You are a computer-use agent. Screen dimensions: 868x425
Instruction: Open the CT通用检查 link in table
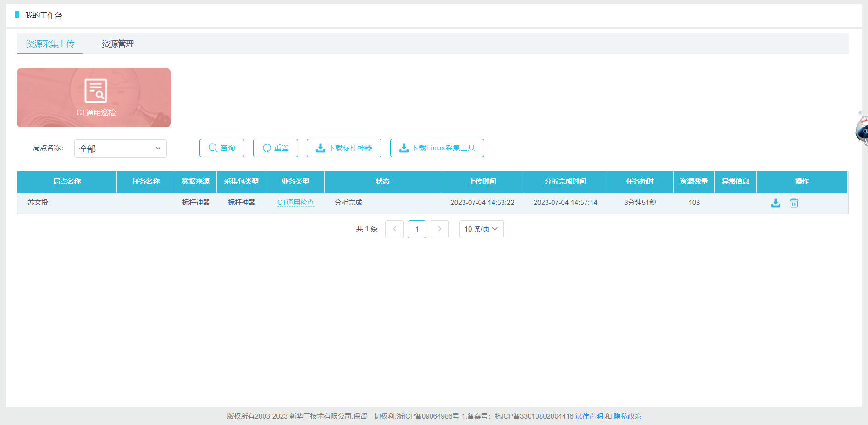coord(296,203)
